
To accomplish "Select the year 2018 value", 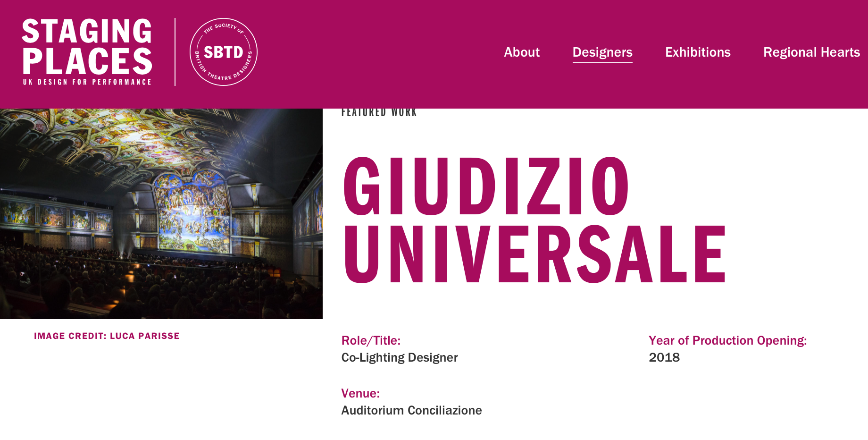I will (x=664, y=357).
